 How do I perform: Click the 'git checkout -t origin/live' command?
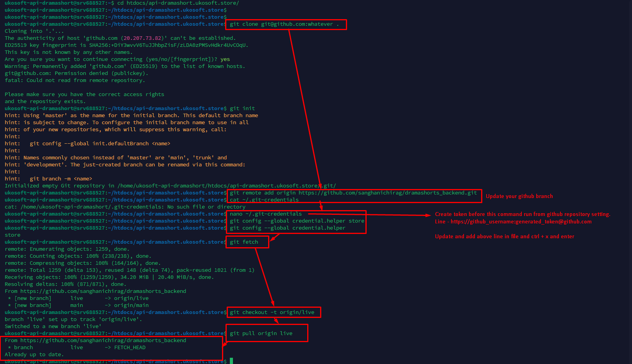pyautogui.click(x=272, y=312)
